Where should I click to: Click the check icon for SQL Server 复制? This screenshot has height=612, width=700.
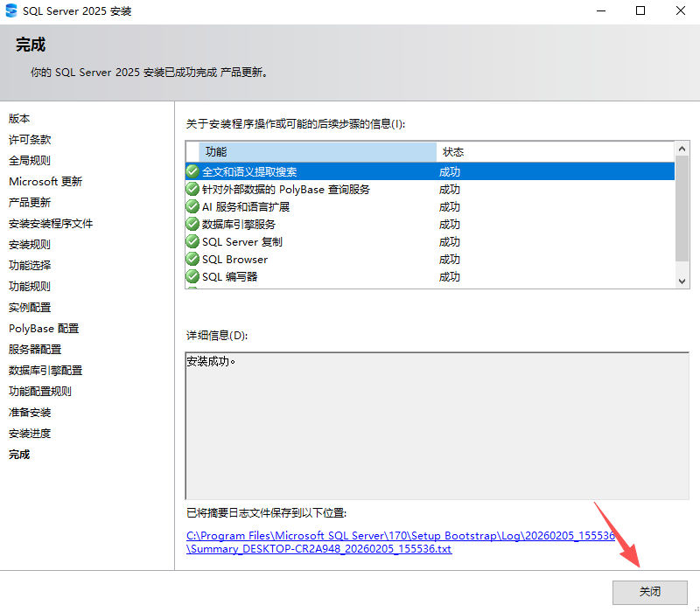(x=192, y=241)
